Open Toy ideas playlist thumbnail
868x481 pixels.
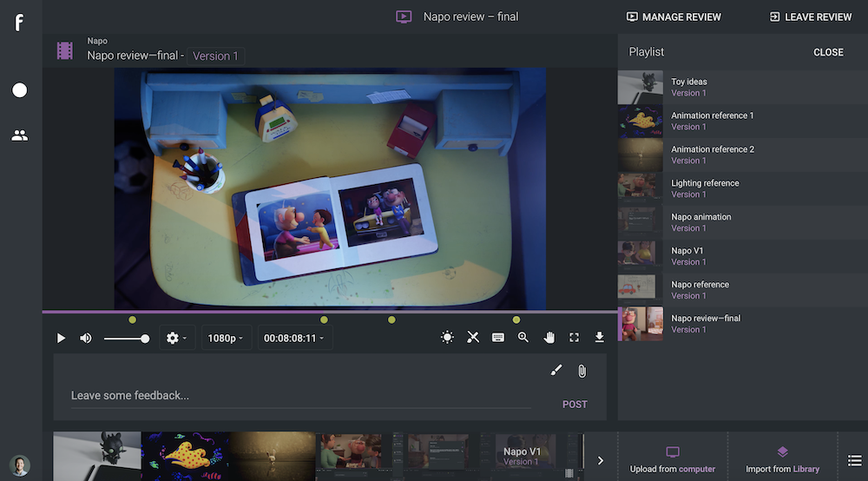tap(640, 87)
